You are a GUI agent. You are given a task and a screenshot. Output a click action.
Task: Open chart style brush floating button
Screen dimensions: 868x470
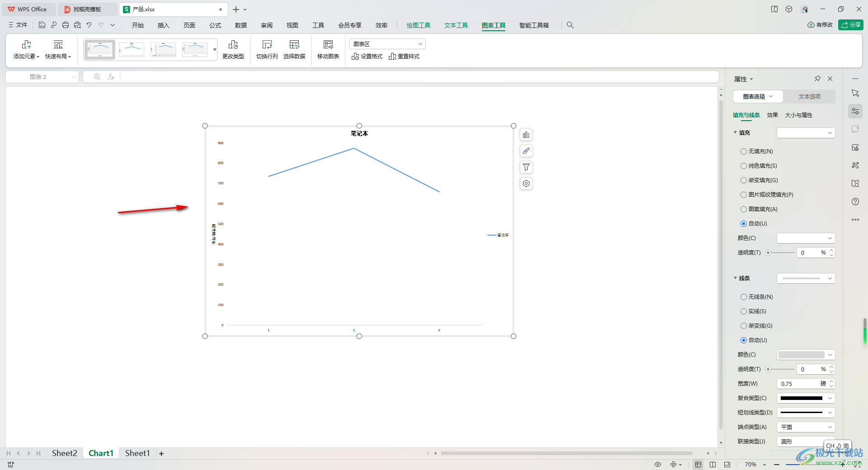click(x=526, y=151)
